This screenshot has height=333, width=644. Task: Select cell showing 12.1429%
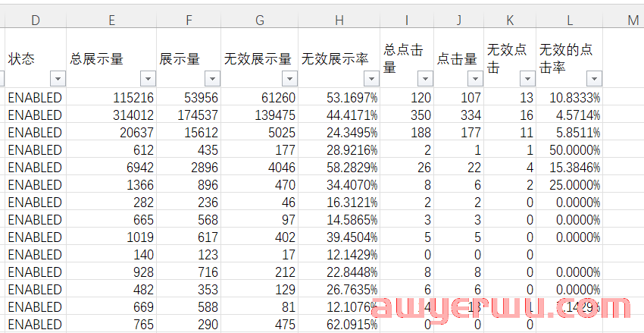click(339, 254)
